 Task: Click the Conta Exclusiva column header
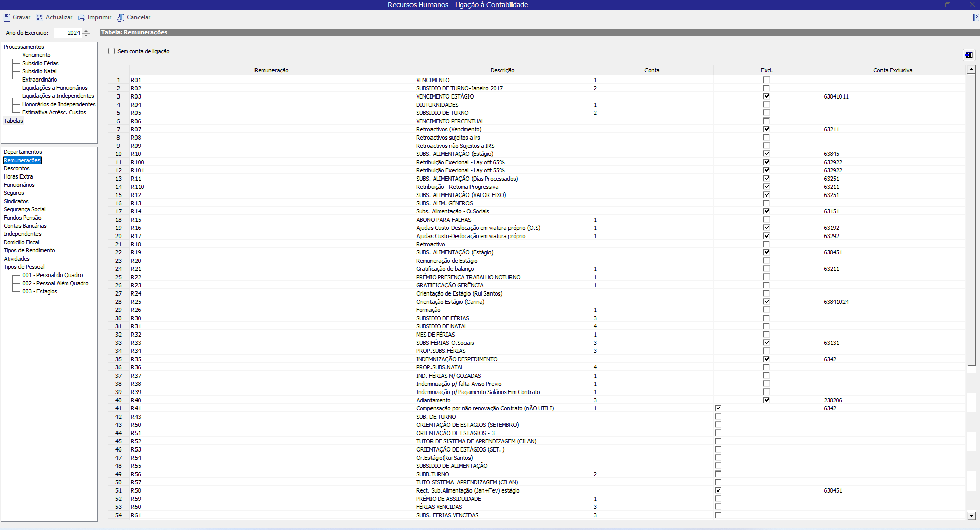[892, 70]
